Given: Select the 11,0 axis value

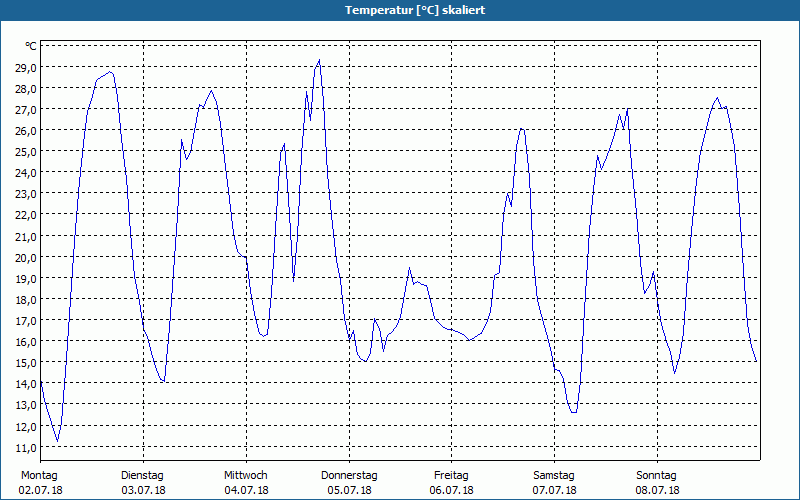Looking at the screenshot, I should [x=26, y=448].
